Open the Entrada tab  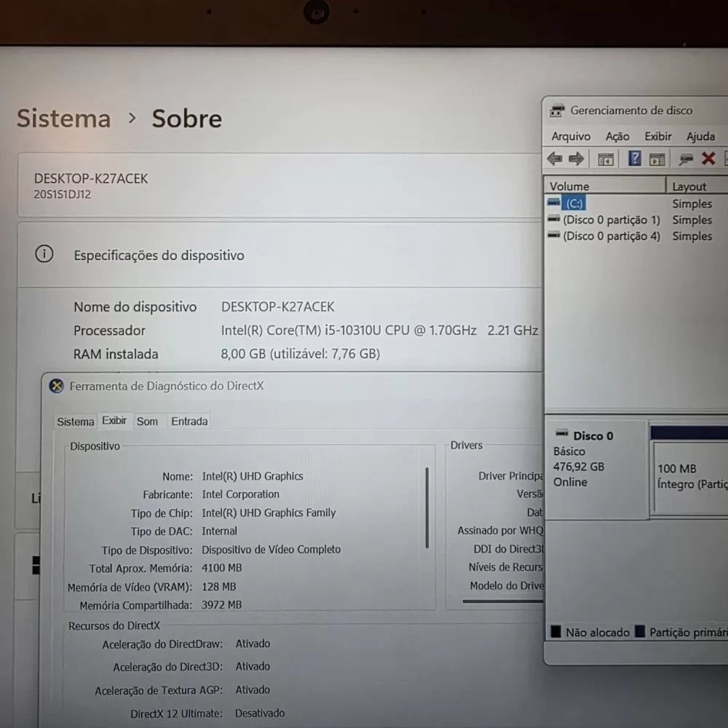(x=189, y=422)
